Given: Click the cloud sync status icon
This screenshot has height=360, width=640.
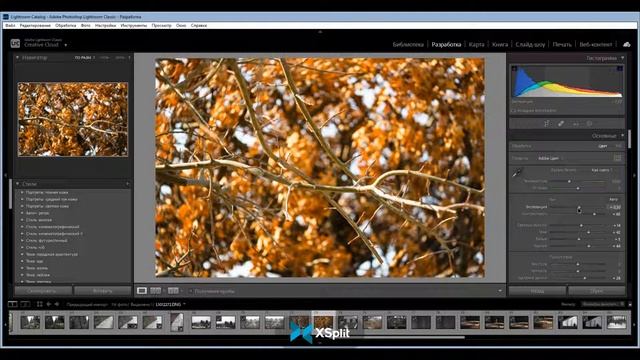Looking at the screenshot, I should pyautogui.click(x=627, y=44).
